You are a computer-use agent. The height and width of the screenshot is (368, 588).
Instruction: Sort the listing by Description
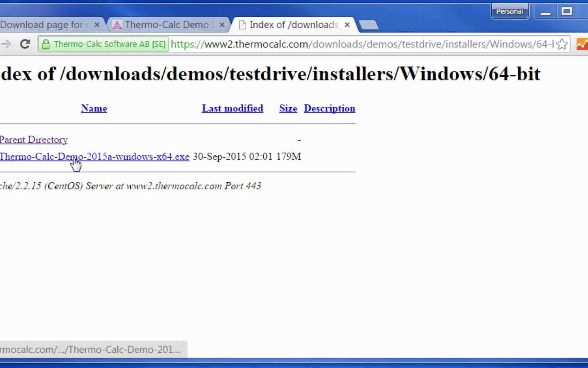coord(329,108)
